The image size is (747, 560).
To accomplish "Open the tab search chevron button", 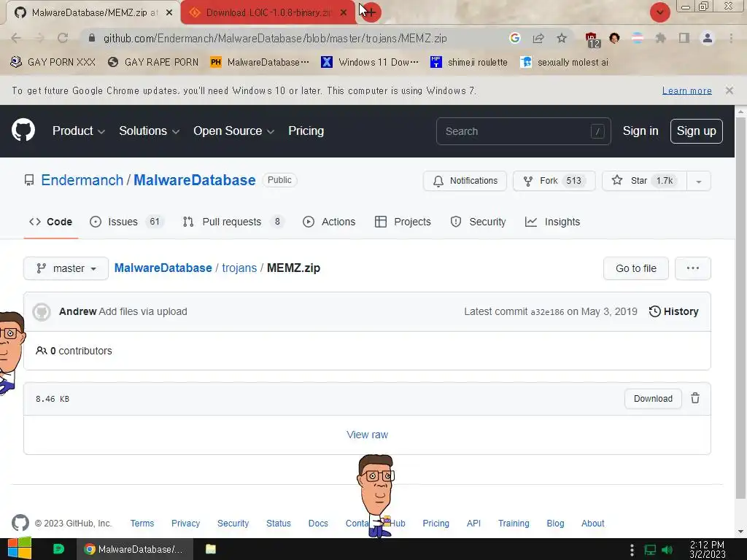I will pyautogui.click(x=659, y=12).
